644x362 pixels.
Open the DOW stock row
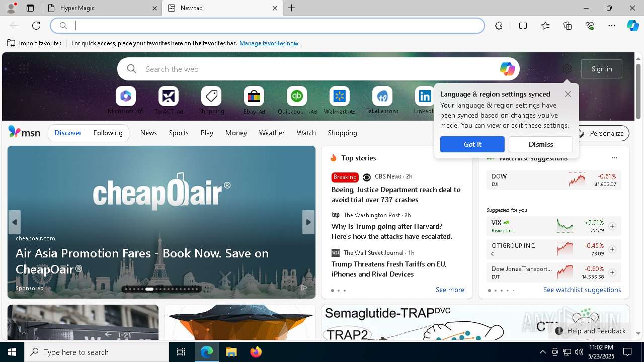click(553, 180)
